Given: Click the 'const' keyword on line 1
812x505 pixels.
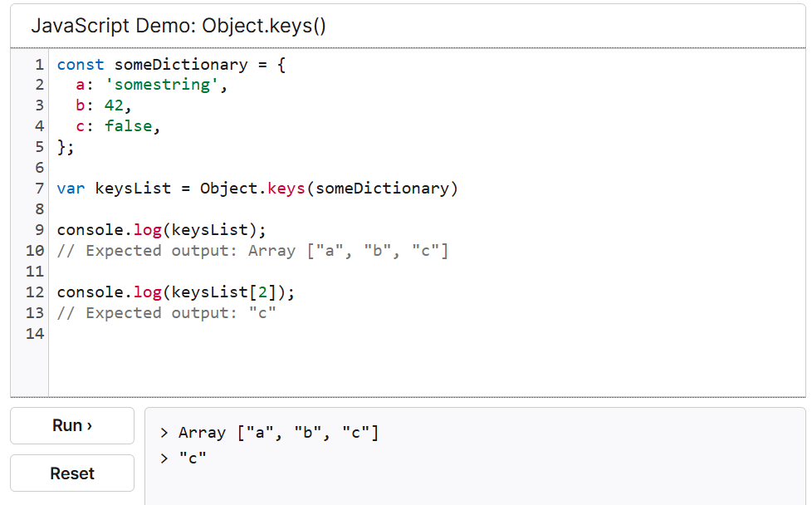Looking at the screenshot, I should (x=81, y=64).
